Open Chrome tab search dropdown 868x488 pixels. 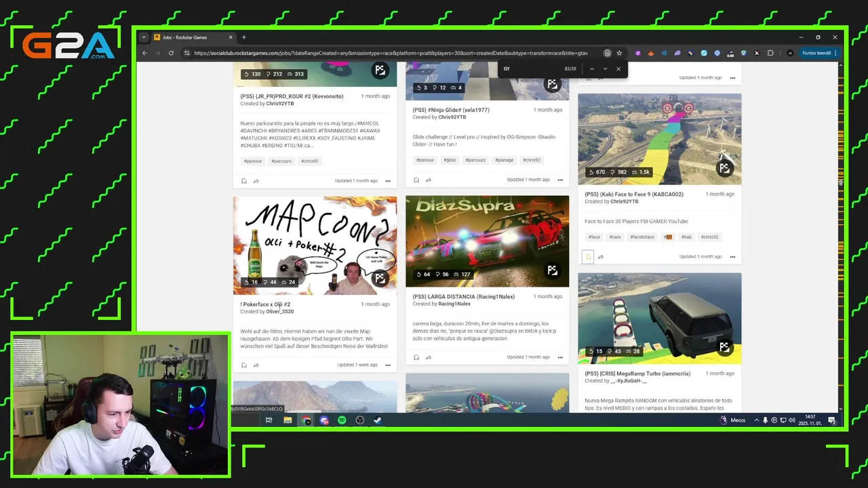click(144, 37)
